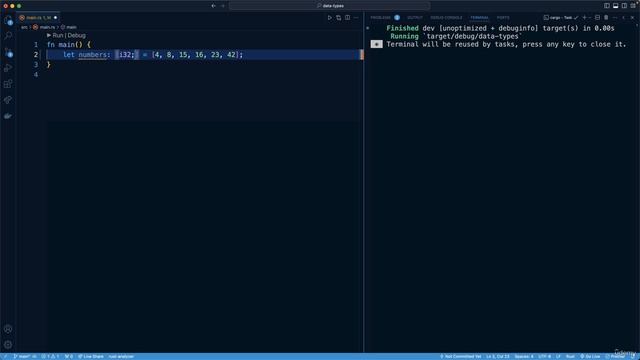Click Prettier status bar item

[615, 356]
